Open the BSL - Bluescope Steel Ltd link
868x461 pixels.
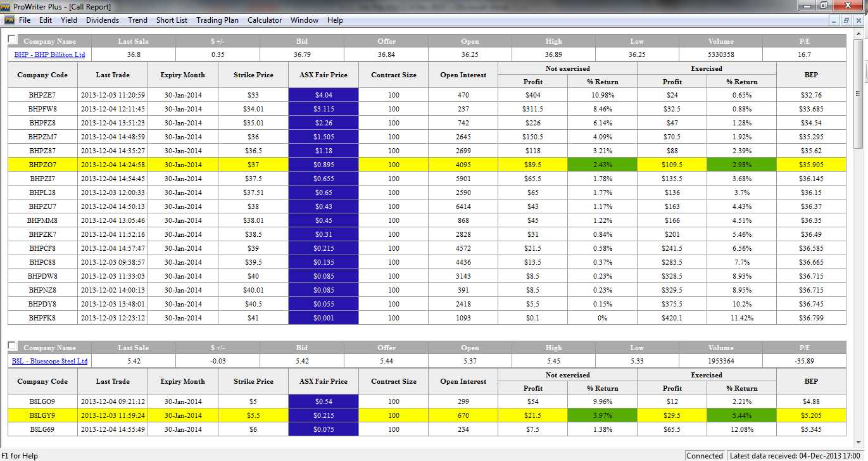click(49, 362)
